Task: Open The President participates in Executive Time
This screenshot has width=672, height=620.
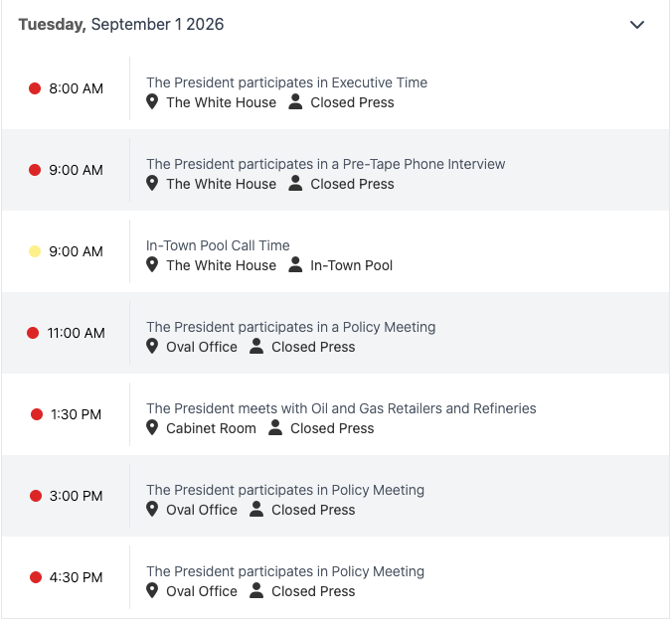Action: coord(286,82)
